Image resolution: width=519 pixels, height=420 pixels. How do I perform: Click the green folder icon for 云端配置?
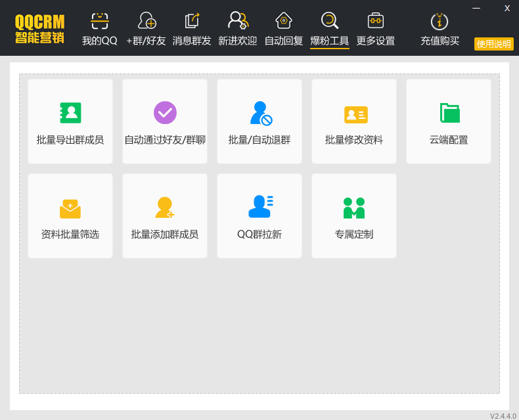click(450, 113)
